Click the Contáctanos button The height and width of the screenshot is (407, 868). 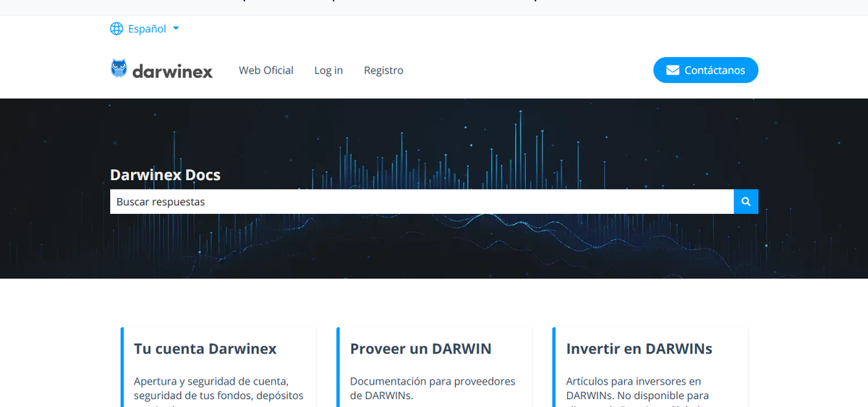point(705,70)
